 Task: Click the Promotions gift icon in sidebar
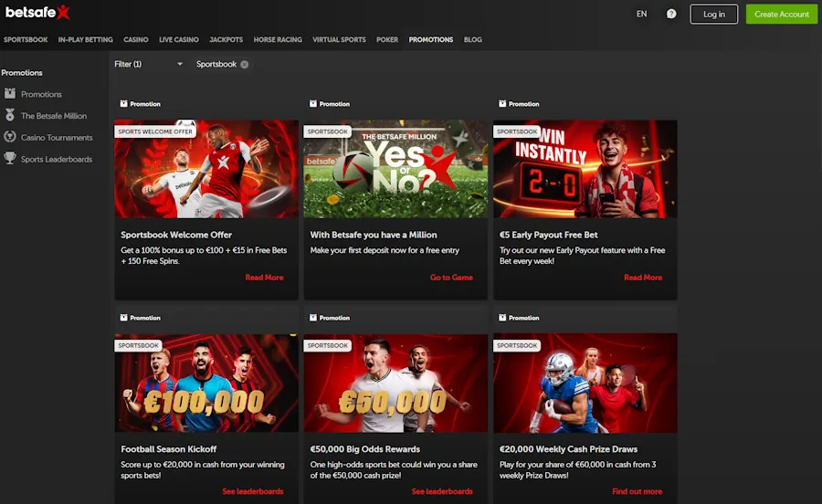click(x=10, y=93)
